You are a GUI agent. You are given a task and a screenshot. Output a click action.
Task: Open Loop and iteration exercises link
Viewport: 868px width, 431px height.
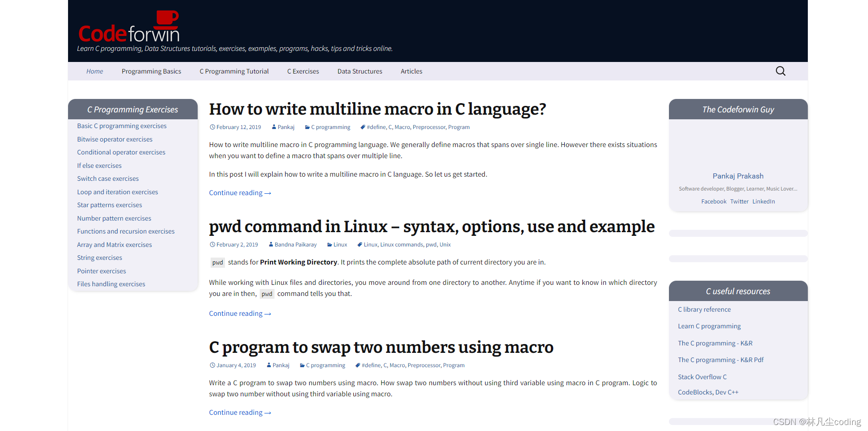(x=118, y=192)
